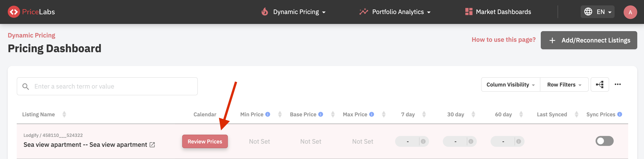Click Add/Reconnect Listings button
The width and height of the screenshot is (644, 159).
[589, 40]
